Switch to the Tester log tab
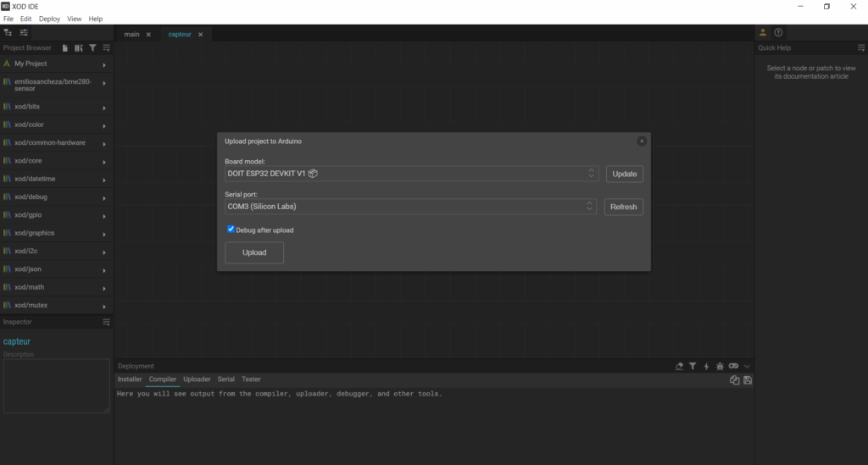Screen dimensions: 868x465 (251, 379)
